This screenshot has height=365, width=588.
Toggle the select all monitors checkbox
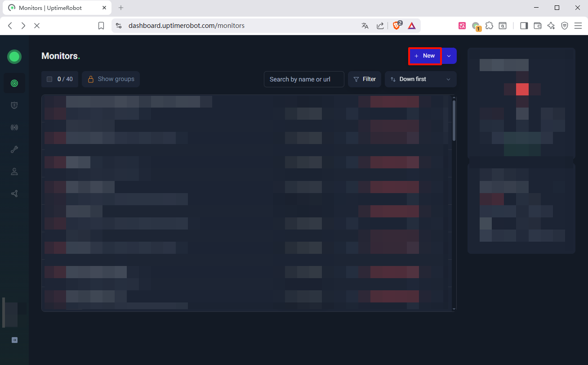pos(49,79)
